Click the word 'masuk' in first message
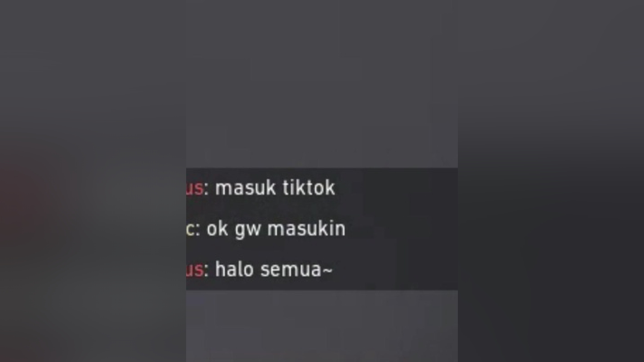This screenshot has height=362, width=644. pos(245,188)
